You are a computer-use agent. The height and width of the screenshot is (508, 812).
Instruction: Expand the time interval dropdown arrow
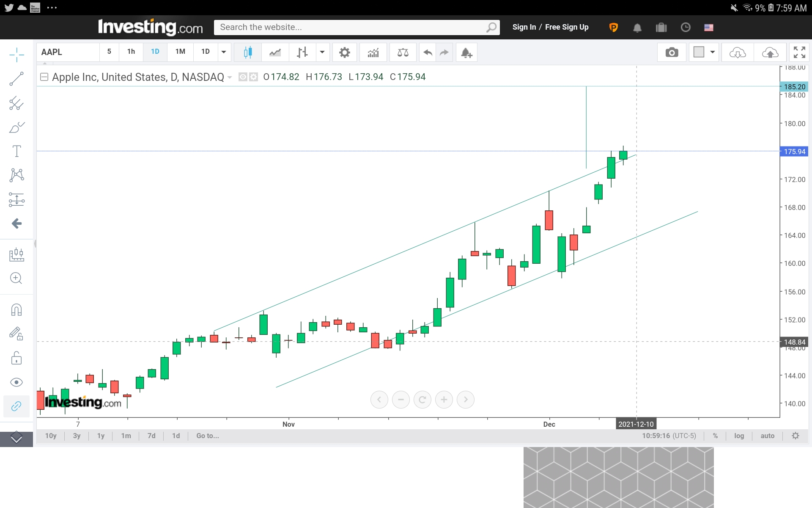click(x=224, y=52)
